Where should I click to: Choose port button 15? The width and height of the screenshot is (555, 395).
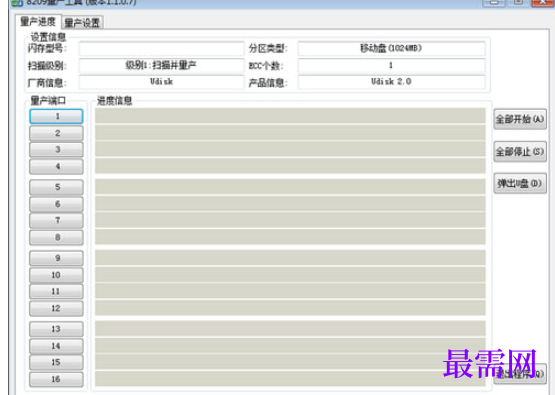coord(57,362)
